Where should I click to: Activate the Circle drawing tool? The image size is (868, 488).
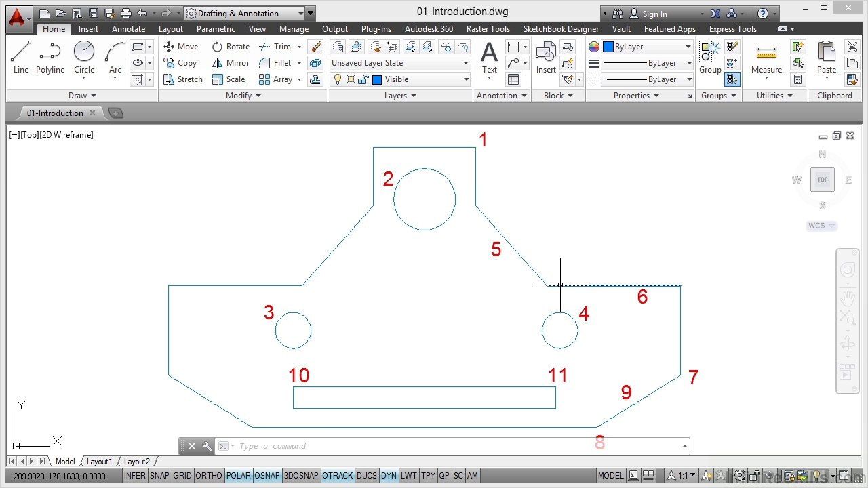(x=84, y=58)
